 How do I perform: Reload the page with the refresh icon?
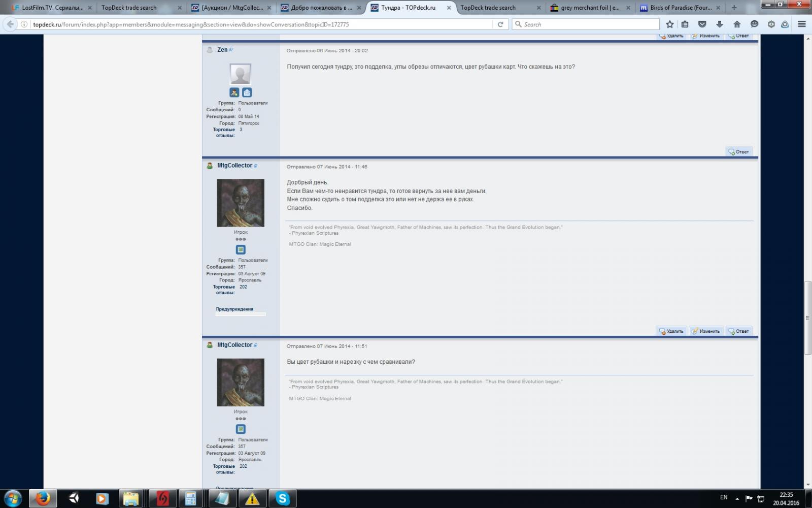tap(500, 24)
